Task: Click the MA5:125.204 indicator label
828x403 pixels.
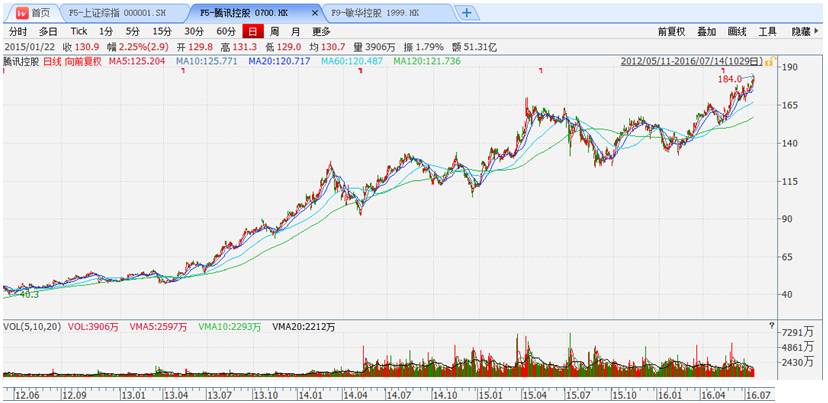Action: click(x=137, y=61)
